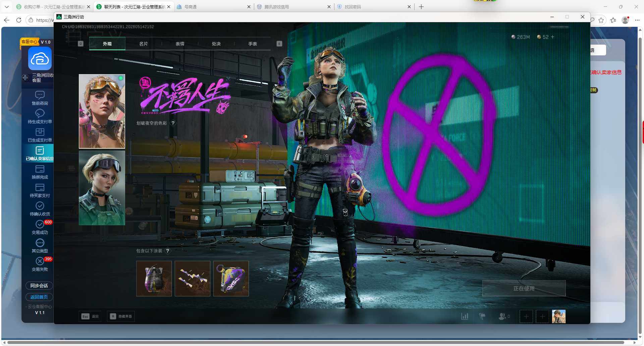Close the 聊天列表 browser tab
Viewport: 644px width, 346px height.
(169, 7)
